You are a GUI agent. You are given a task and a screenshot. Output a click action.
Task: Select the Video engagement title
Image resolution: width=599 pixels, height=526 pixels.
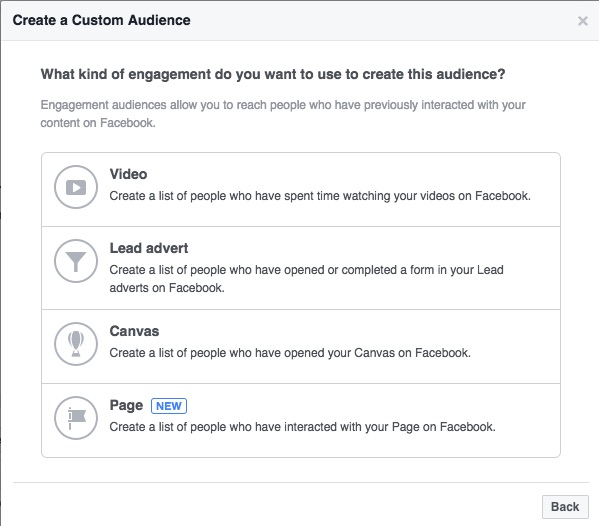(x=128, y=174)
